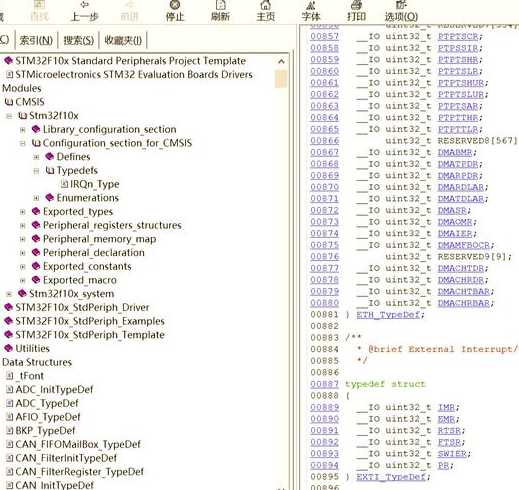The height and width of the screenshot is (490, 519).
Task: Click the book icon beside Peripheral_memory_map
Action: tap(36, 239)
